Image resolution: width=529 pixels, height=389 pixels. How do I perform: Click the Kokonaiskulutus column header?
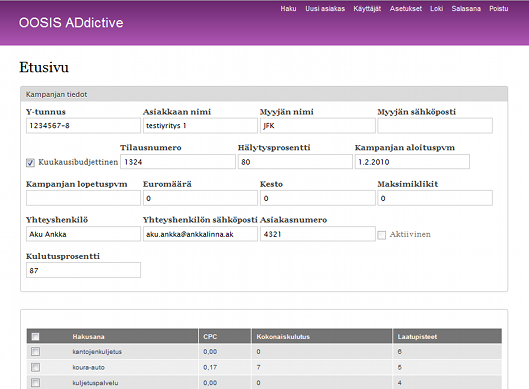point(283,336)
